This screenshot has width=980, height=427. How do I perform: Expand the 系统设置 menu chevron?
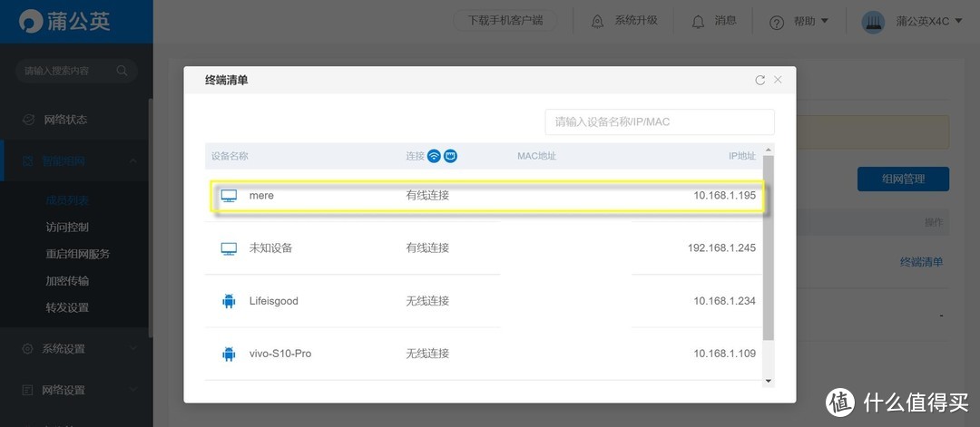coord(133,348)
